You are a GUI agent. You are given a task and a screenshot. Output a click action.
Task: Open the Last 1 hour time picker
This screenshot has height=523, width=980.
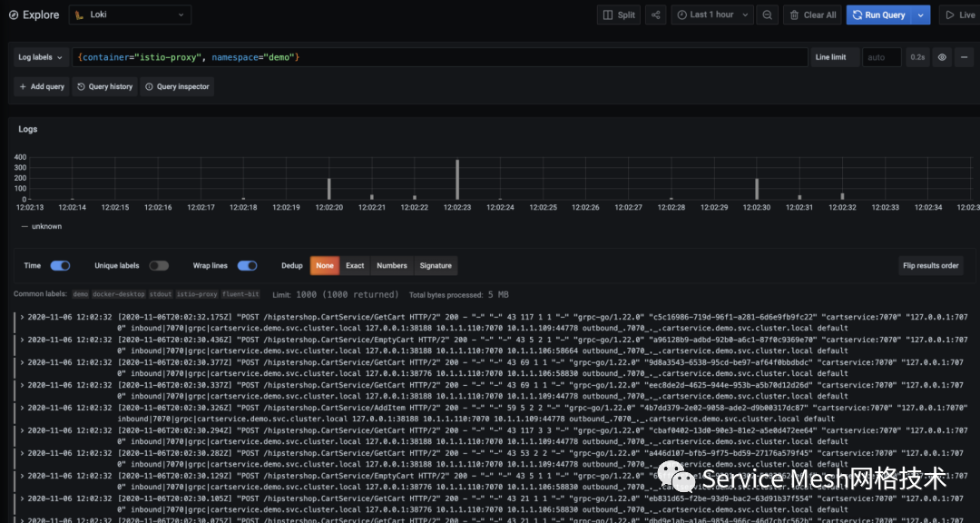(712, 15)
